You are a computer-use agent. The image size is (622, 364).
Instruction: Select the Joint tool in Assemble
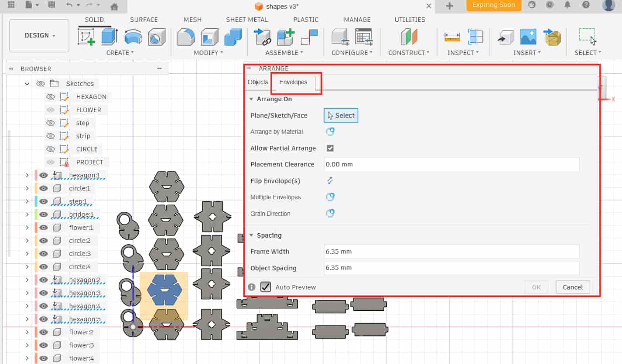point(263,37)
